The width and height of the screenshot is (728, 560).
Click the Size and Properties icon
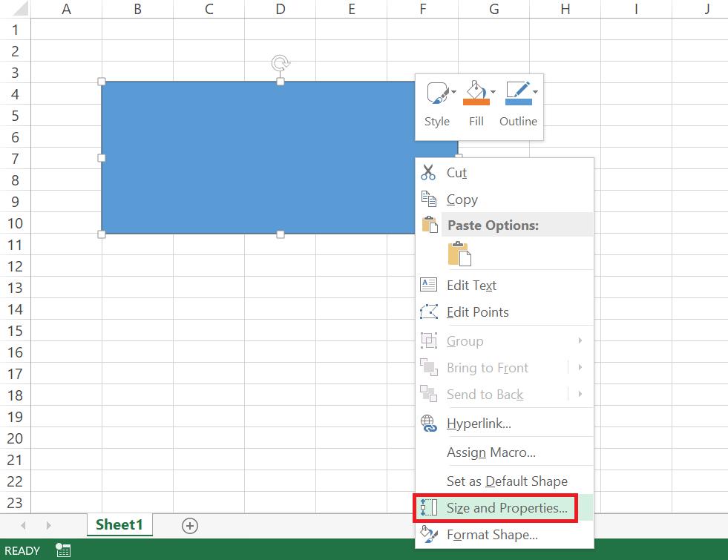tap(428, 507)
